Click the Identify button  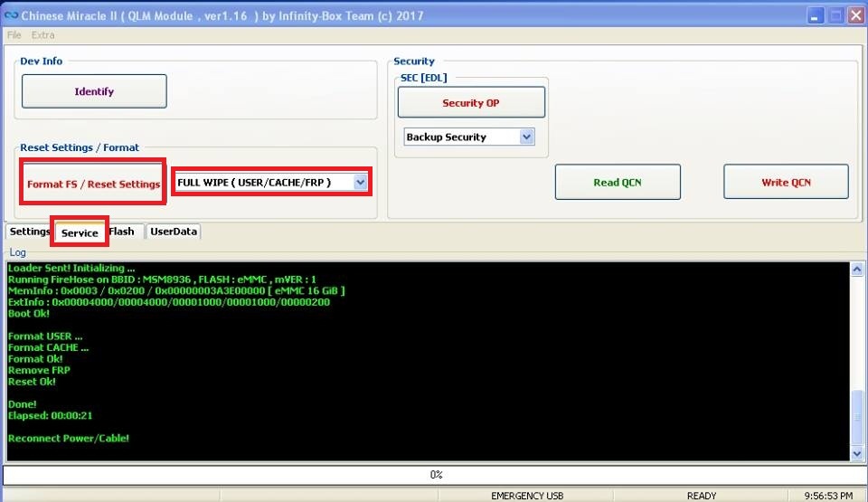pos(94,91)
